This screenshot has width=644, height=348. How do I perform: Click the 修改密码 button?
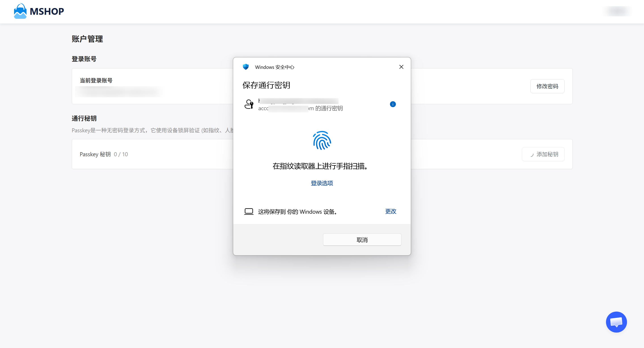(547, 86)
